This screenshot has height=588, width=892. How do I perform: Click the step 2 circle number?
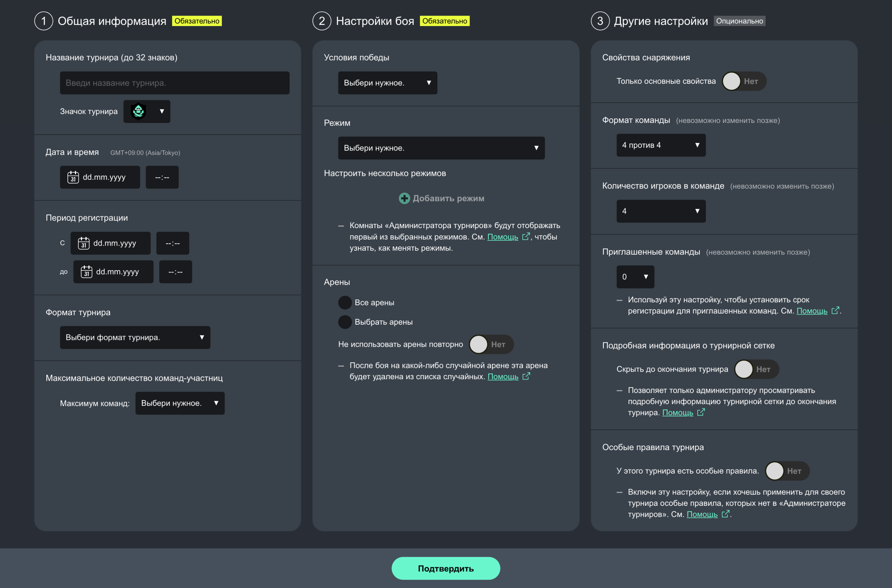[322, 21]
